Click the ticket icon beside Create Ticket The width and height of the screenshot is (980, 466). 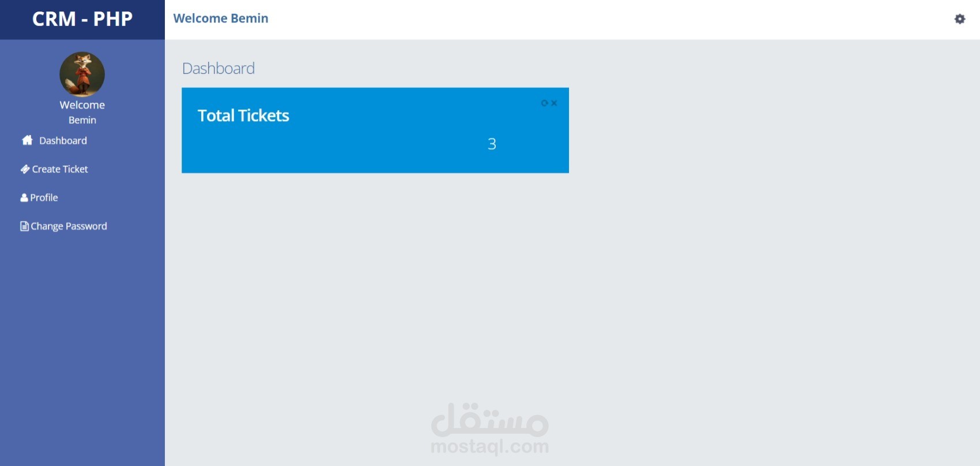(x=25, y=169)
